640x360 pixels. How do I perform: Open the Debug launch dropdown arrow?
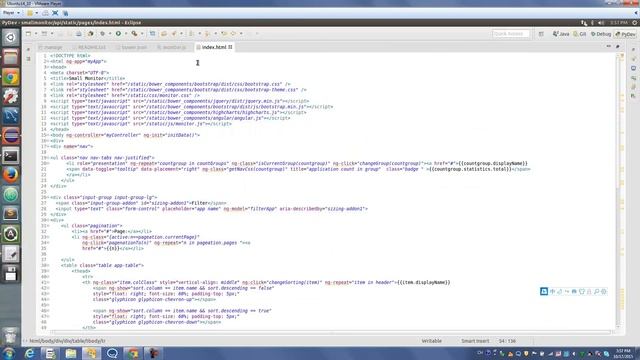(110, 33)
